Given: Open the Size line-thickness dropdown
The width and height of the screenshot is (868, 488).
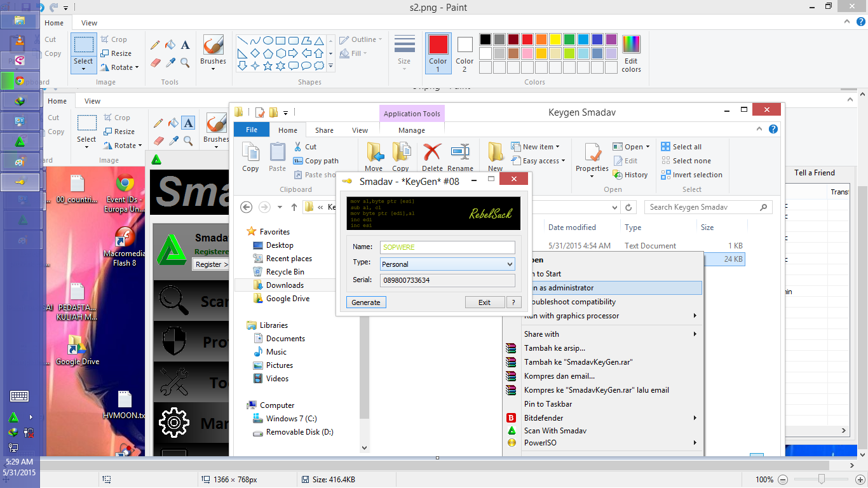Looking at the screenshot, I should pyautogui.click(x=404, y=69).
